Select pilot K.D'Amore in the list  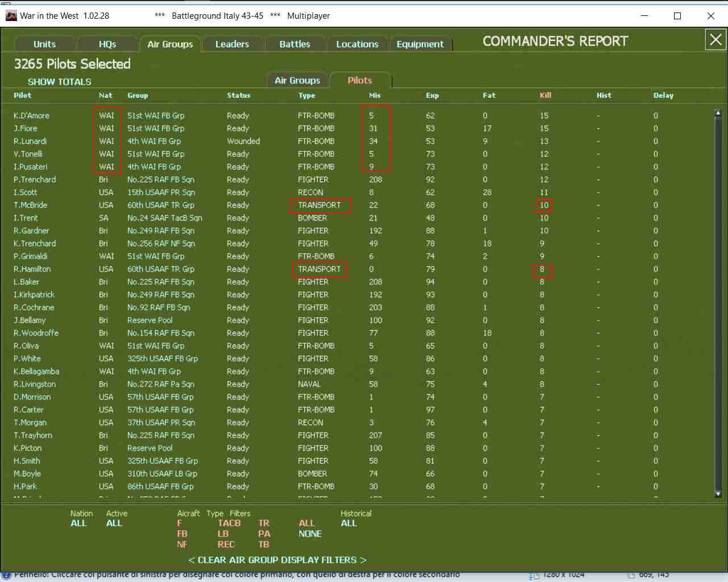pyautogui.click(x=31, y=115)
